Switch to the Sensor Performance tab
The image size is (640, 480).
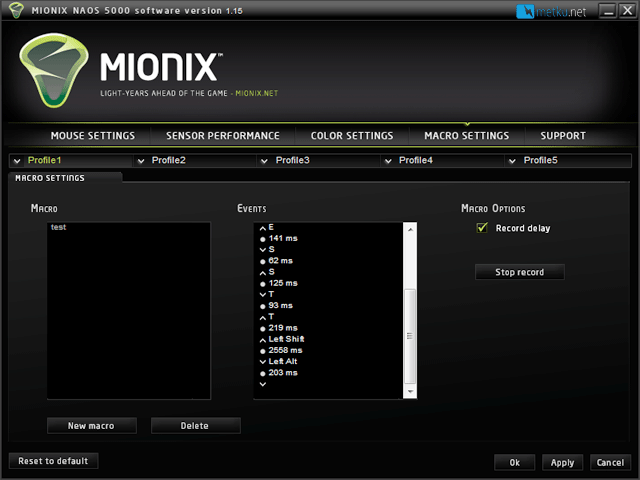click(223, 136)
